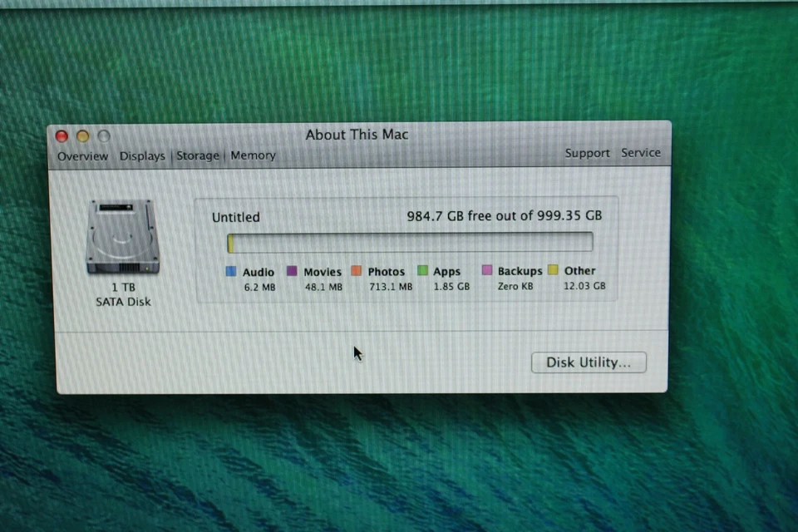Open Disk Utility
798x532 pixels.
coord(589,362)
